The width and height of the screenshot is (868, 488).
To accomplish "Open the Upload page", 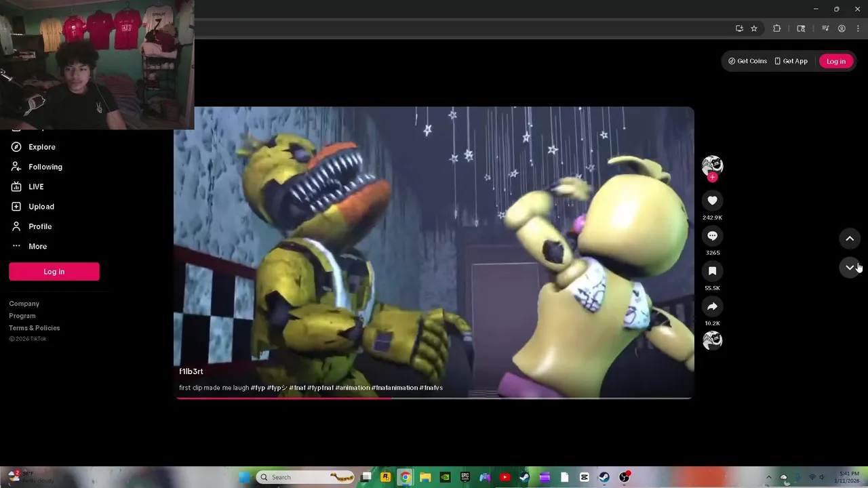I will point(32,207).
